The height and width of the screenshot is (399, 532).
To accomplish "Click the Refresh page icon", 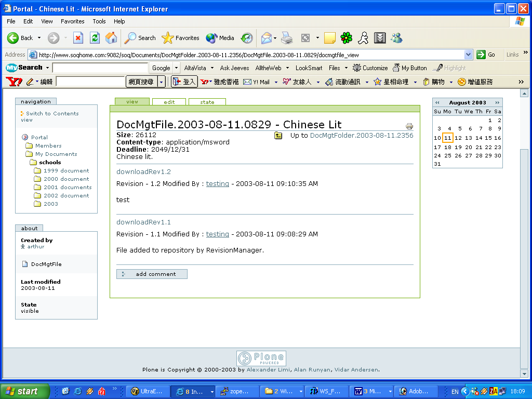I will pyautogui.click(x=95, y=38).
